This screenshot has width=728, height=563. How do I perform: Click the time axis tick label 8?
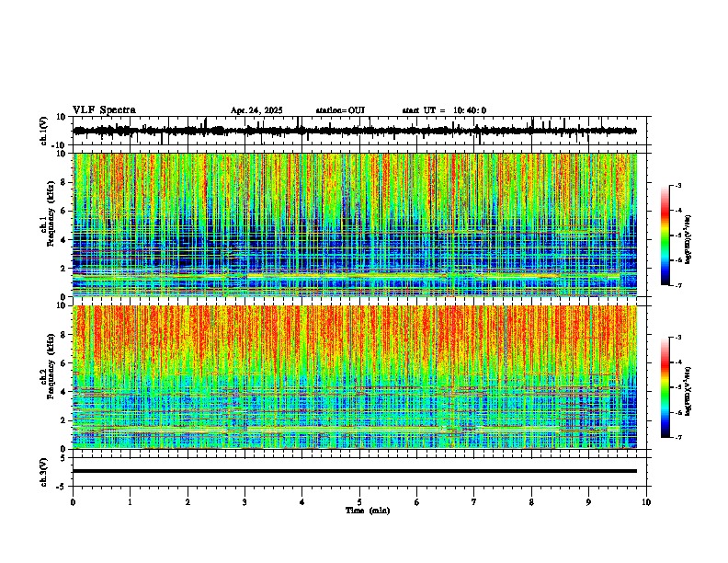(x=531, y=502)
